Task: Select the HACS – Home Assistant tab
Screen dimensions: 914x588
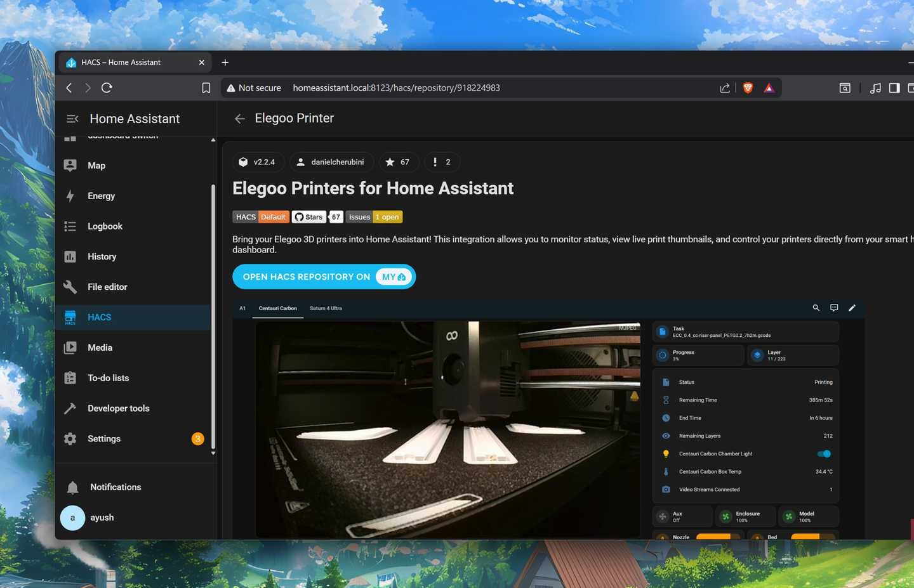Action: coord(127,62)
